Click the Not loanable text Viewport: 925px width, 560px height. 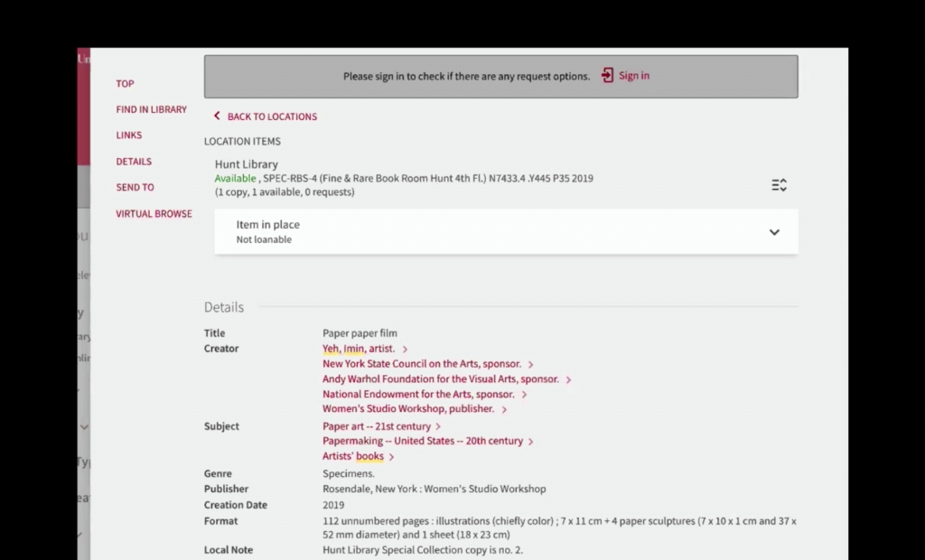[x=264, y=239]
